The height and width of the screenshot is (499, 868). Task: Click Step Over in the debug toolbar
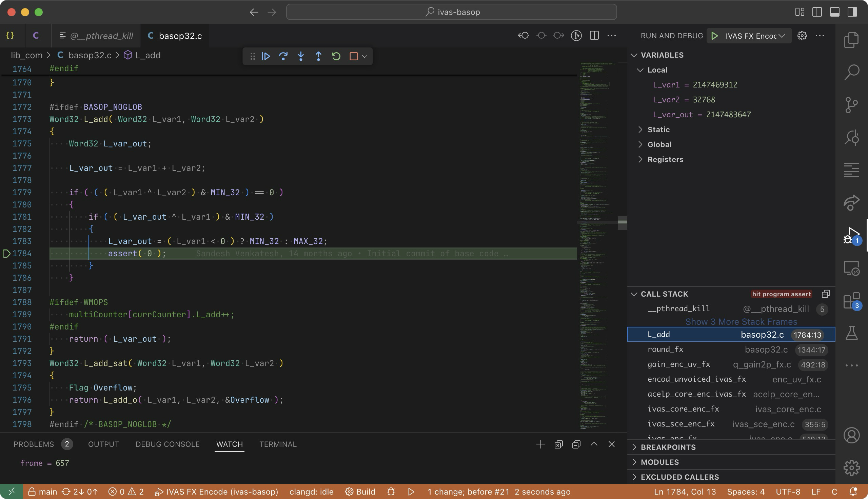283,56
